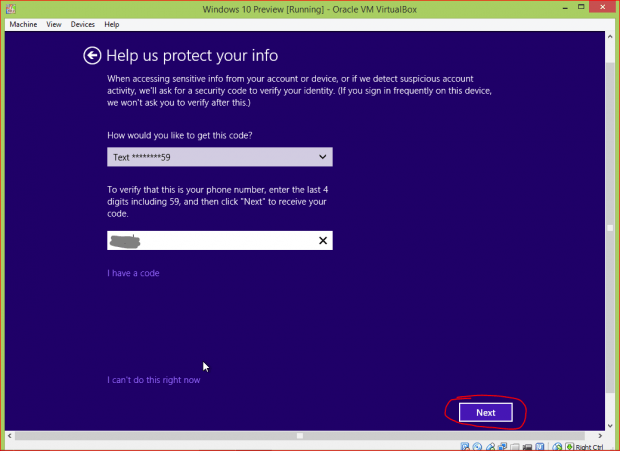This screenshot has width=620, height=451.
Task: Open the Help menu
Action: coord(112,25)
